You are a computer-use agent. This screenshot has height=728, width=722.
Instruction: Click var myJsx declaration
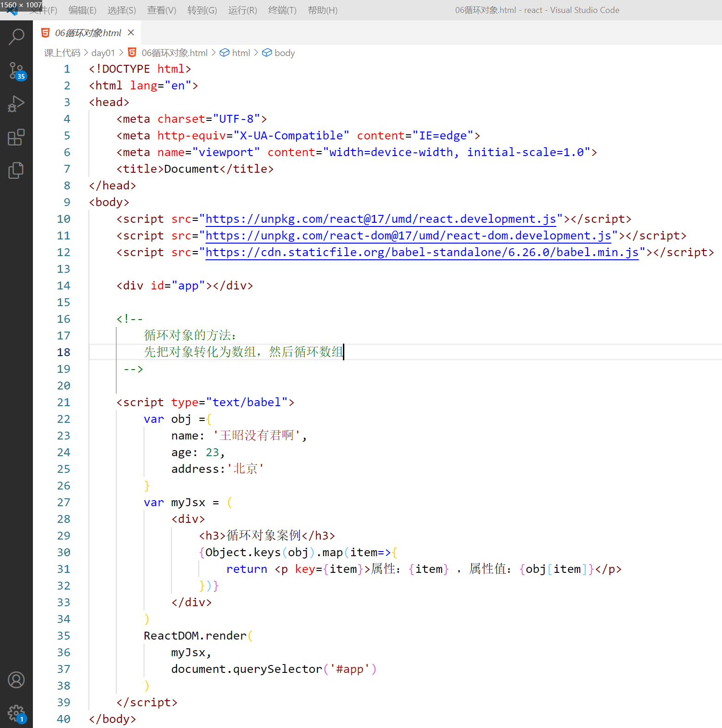point(174,502)
